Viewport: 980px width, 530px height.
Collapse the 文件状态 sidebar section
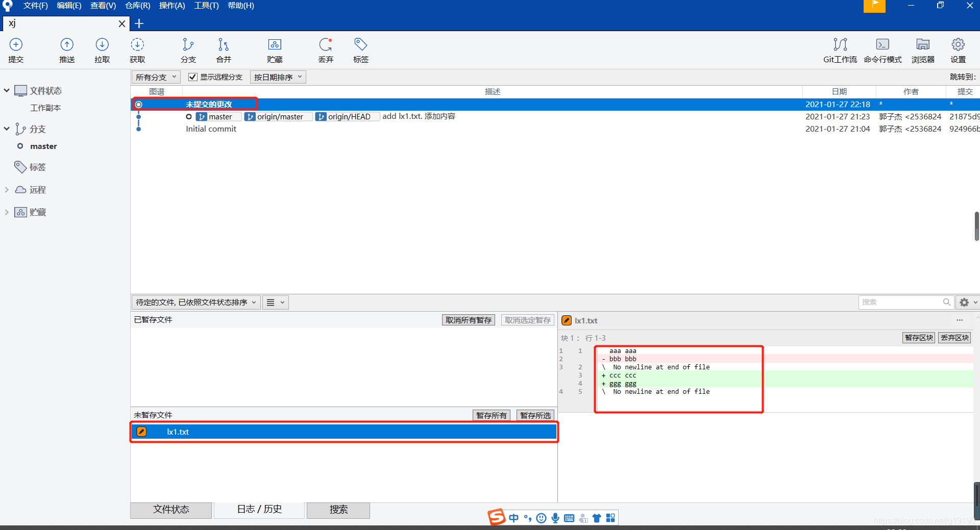7,90
